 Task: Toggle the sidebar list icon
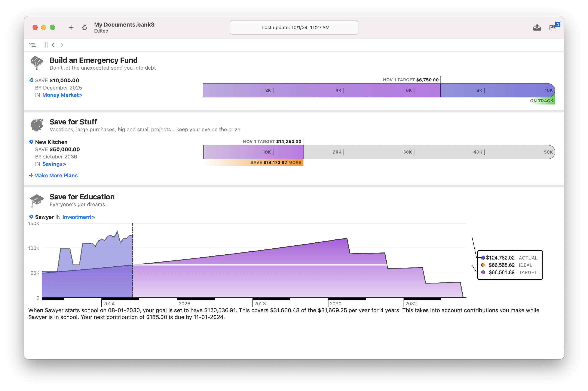(x=33, y=45)
